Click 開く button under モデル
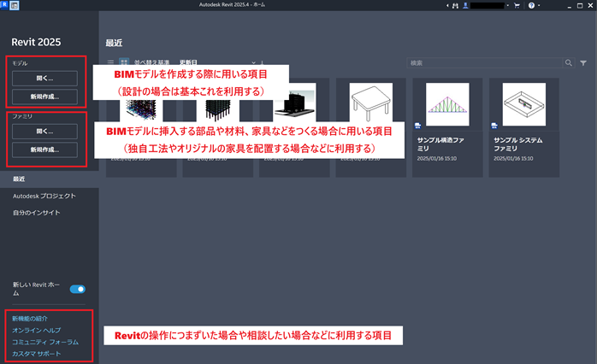597x364 pixels. pos(45,79)
